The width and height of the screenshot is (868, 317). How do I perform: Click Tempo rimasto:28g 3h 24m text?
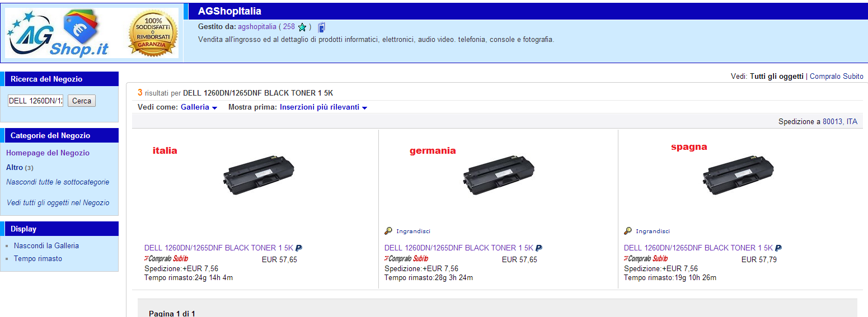tap(429, 277)
